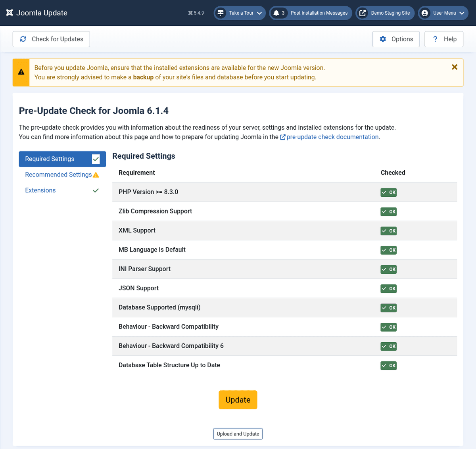Click the warning triangle icon in alert
Image resolution: width=476 pixels, height=449 pixels.
[21, 72]
